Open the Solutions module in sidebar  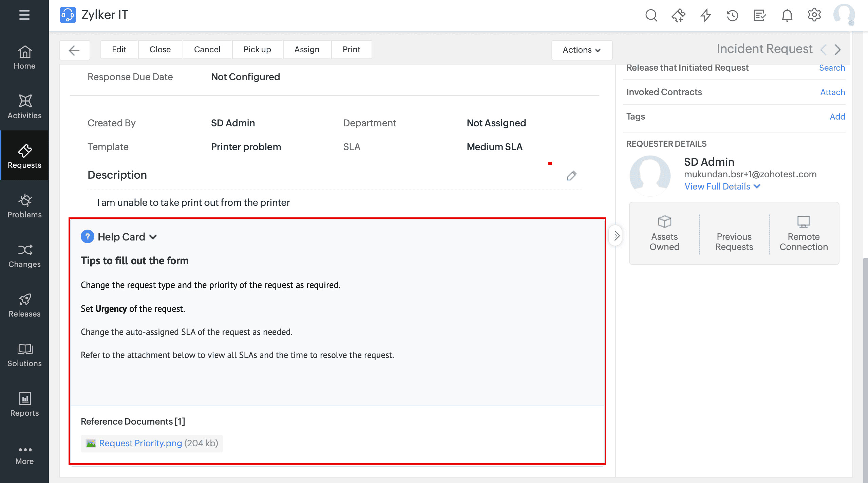[24, 354]
